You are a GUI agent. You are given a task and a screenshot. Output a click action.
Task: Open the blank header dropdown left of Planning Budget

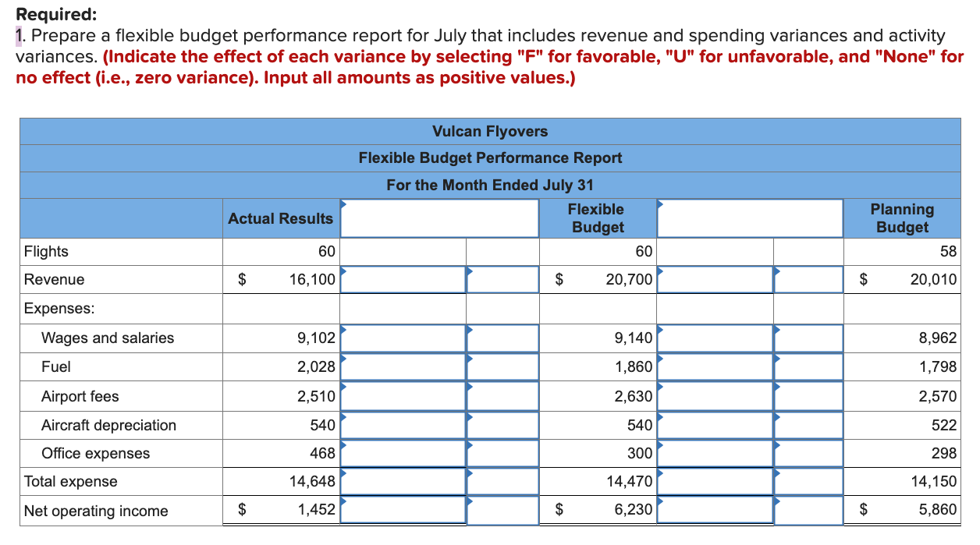coord(750,218)
